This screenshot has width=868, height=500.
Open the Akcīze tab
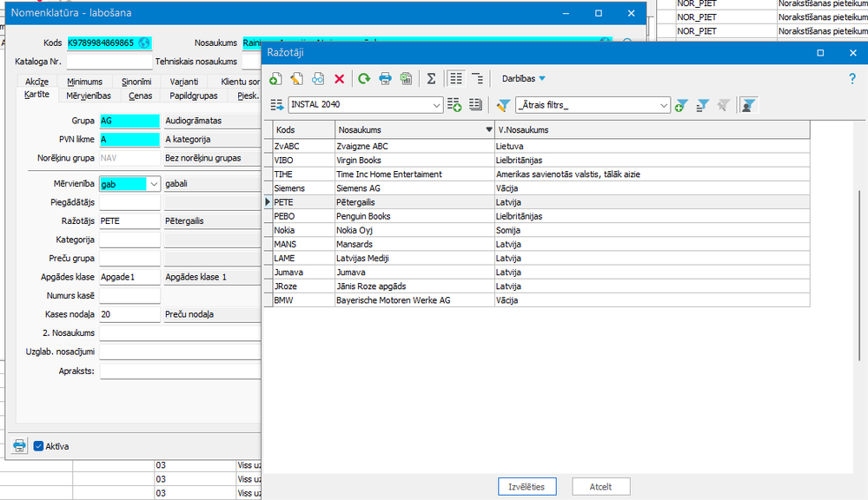coord(36,82)
